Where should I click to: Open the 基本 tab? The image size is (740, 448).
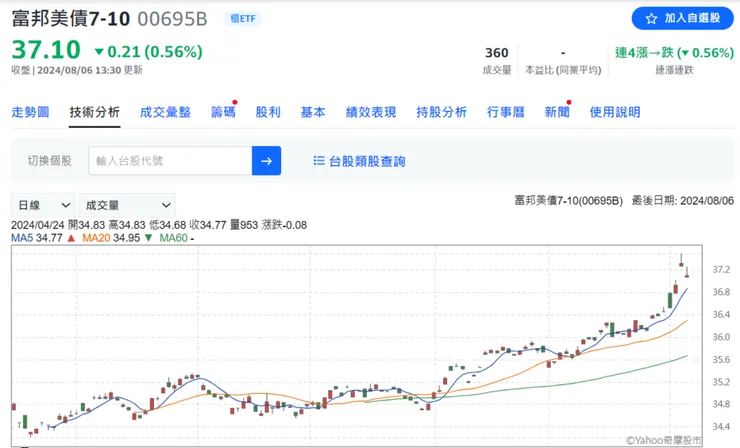(x=313, y=112)
